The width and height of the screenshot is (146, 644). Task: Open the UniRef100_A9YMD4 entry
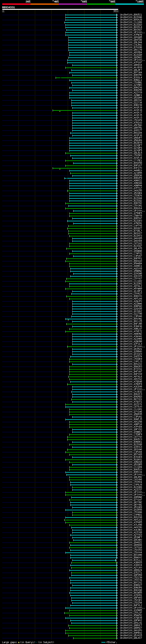131,52
